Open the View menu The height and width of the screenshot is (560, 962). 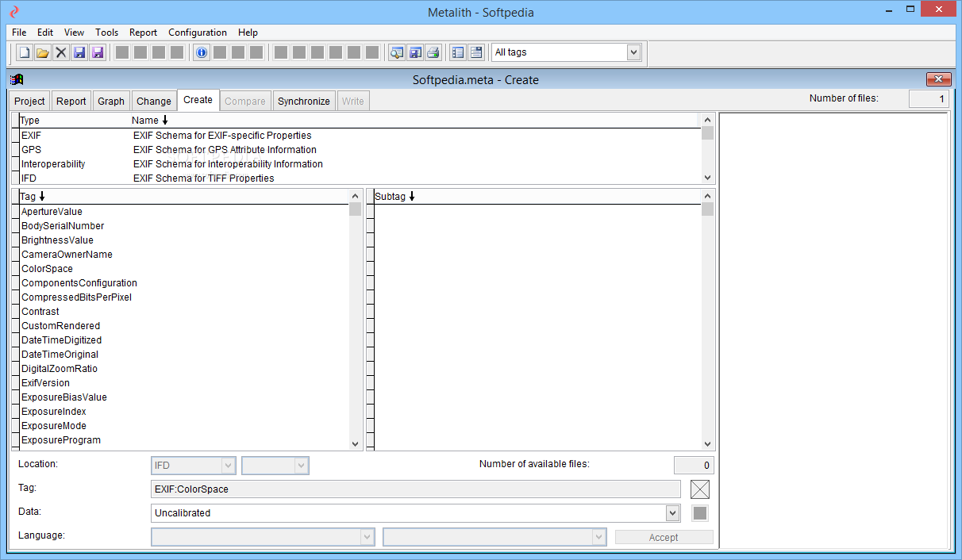point(75,33)
